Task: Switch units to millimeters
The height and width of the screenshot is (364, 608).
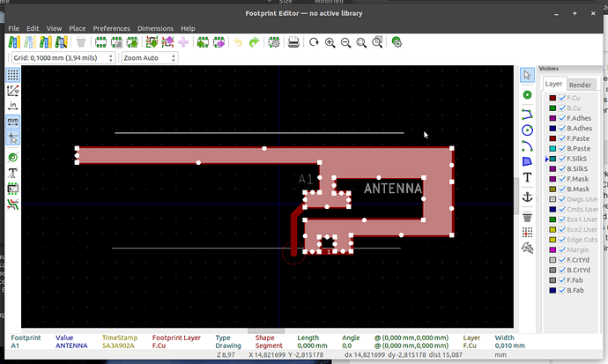Action: (13, 123)
